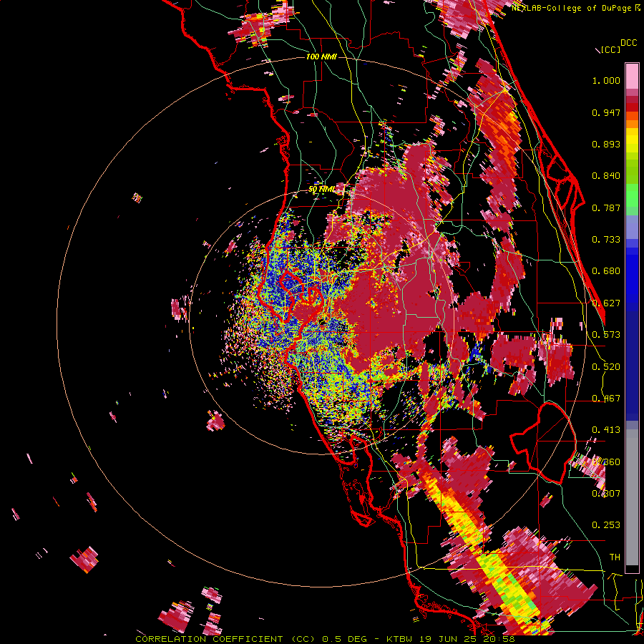Click the yellow segment of the color legend

pos(632,140)
